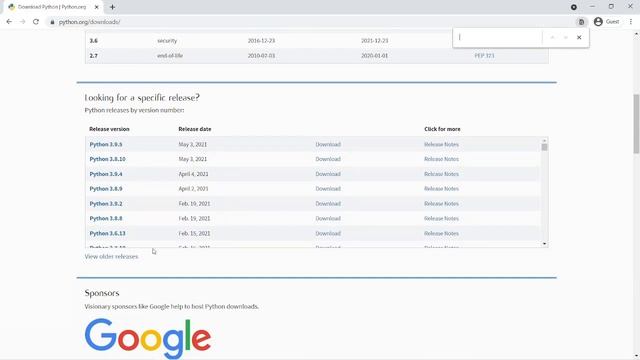Click the site padlock icon
Image resolution: width=640 pixels, height=360 pixels.
click(52, 22)
